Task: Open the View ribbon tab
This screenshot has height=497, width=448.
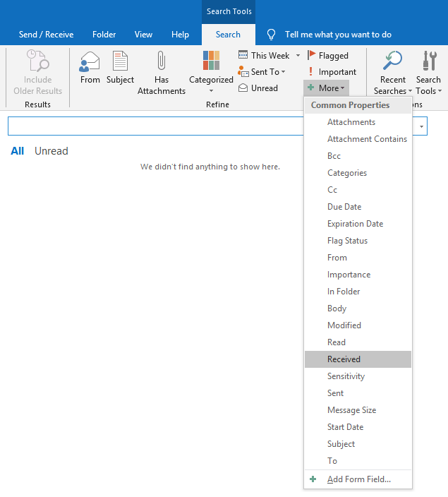Action: pos(143,35)
